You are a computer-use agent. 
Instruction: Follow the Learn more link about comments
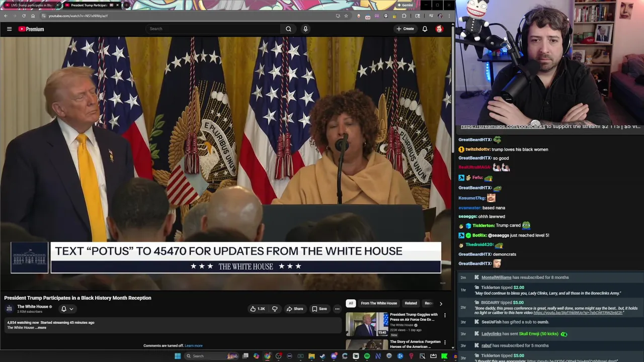coord(194,345)
